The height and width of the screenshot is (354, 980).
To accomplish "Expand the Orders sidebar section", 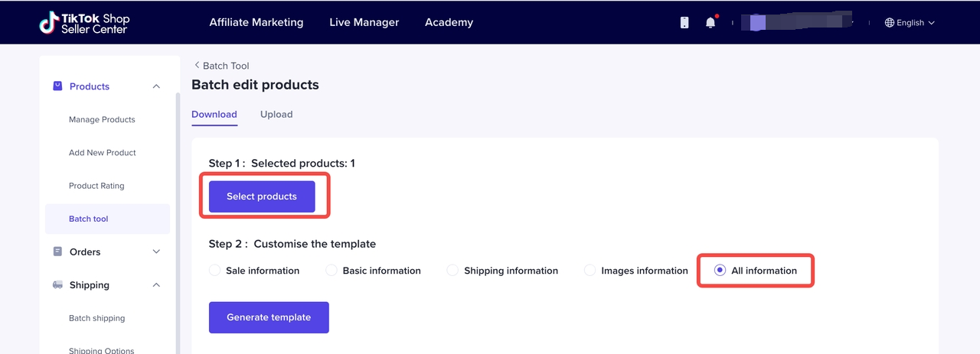I will click(x=156, y=252).
